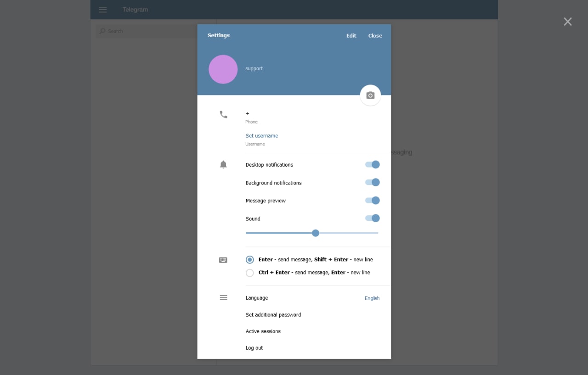Click the Set username link
This screenshot has height=375, width=588.
tap(262, 136)
